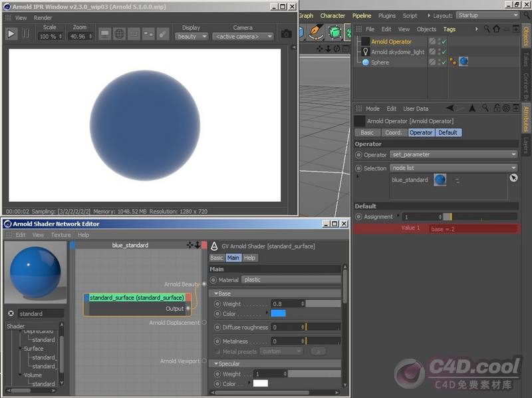Click the back arrow in the Attribute Manager
The width and height of the screenshot is (532, 398).
(450, 108)
